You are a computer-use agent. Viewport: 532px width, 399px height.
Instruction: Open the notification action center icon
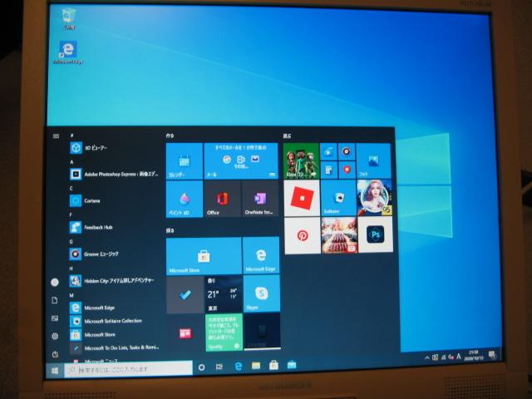[492, 355]
